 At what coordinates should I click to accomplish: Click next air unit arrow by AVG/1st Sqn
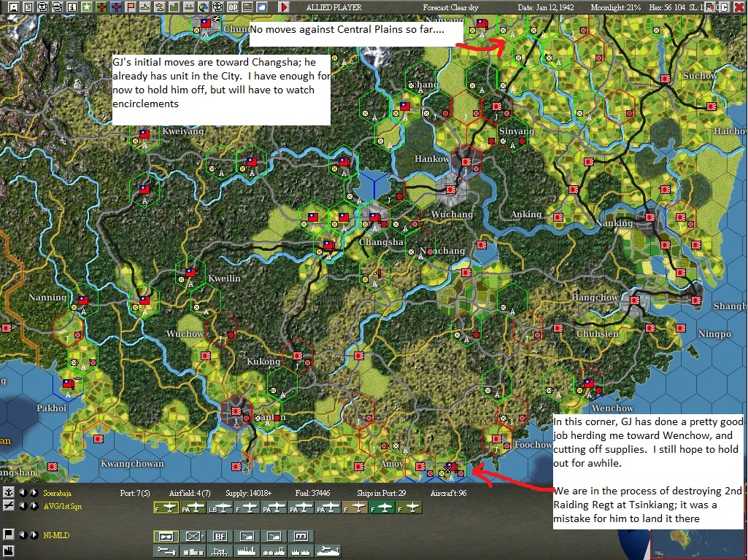tap(34, 505)
